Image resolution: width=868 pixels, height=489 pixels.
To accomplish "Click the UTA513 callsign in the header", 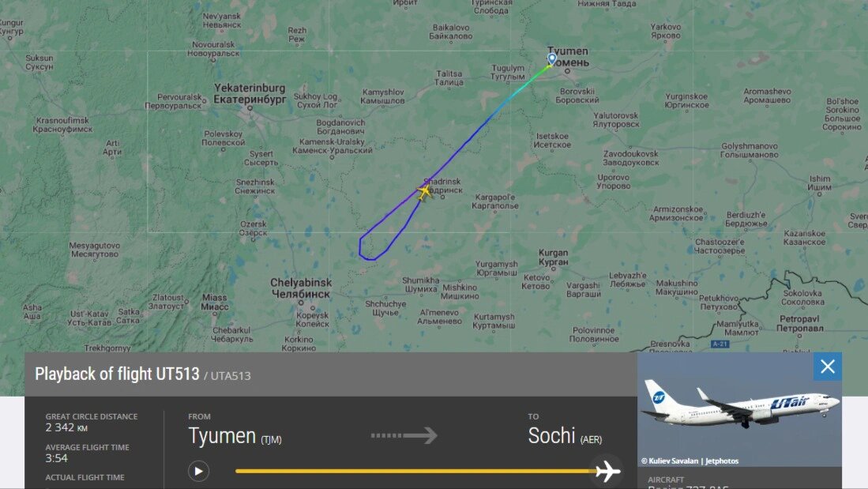I will (x=231, y=376).
